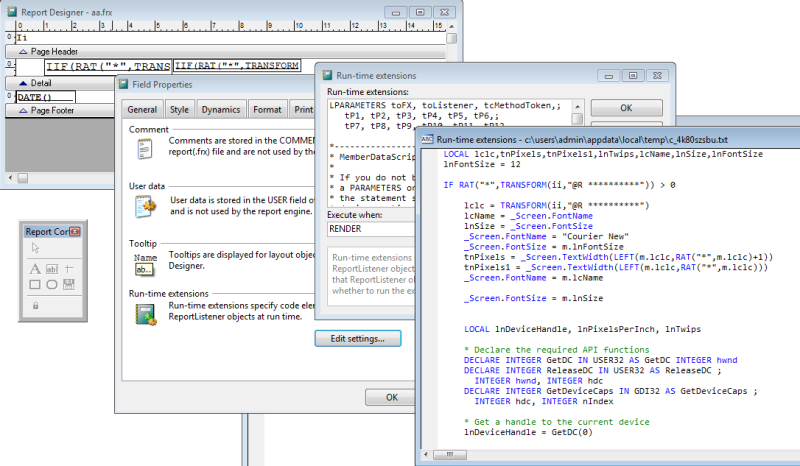
Task: Maximize the Run-time extensions dialog
Action: [x=633, y=76]
